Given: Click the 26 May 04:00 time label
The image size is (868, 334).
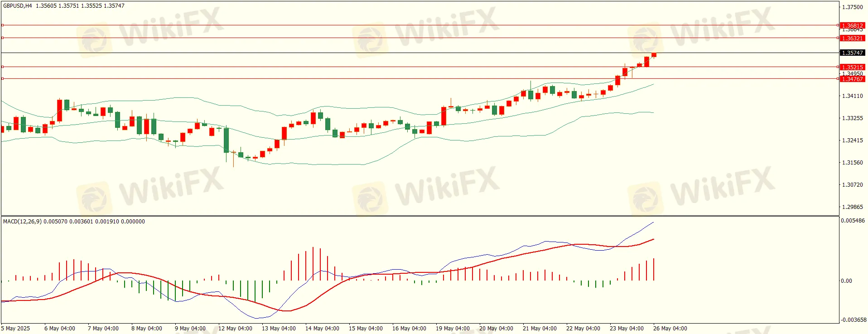Looking at the screenshot, I should tap(670, 329).
